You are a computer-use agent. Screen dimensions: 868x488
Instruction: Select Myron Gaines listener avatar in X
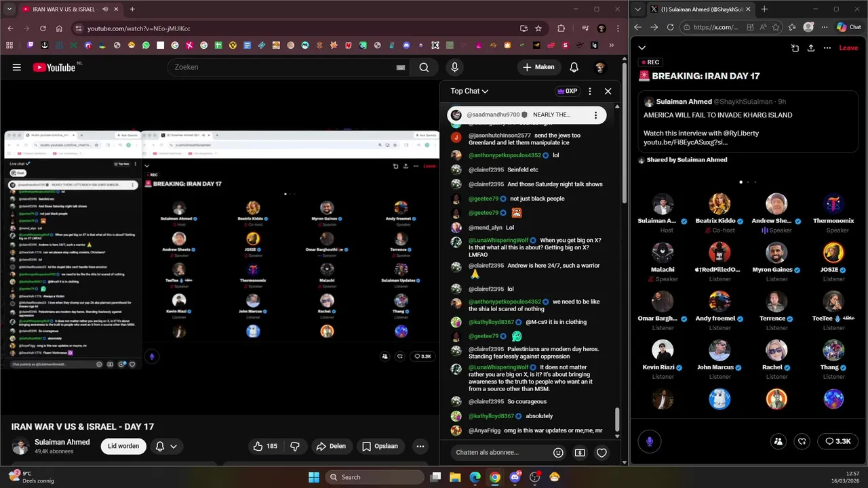776,253
